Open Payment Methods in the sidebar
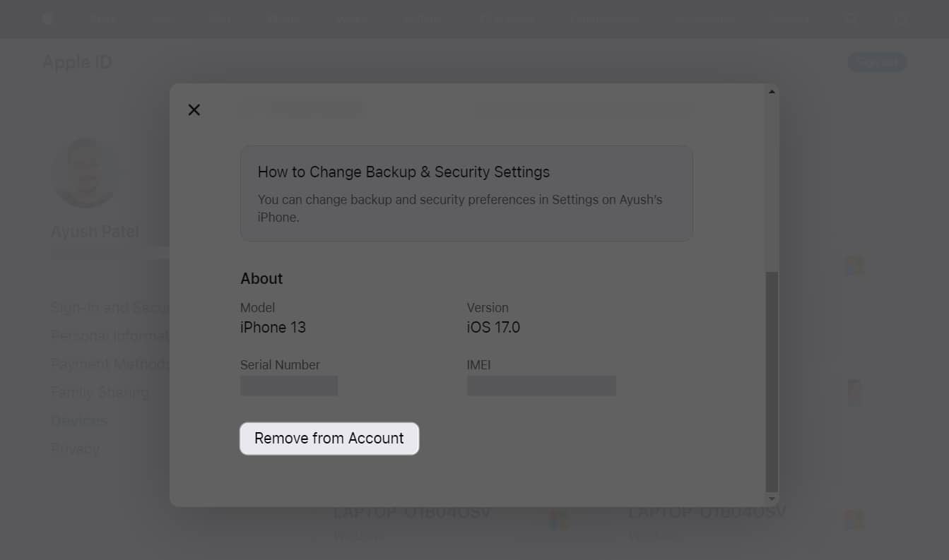Screen dimensions: 949x560 (110, 364)
